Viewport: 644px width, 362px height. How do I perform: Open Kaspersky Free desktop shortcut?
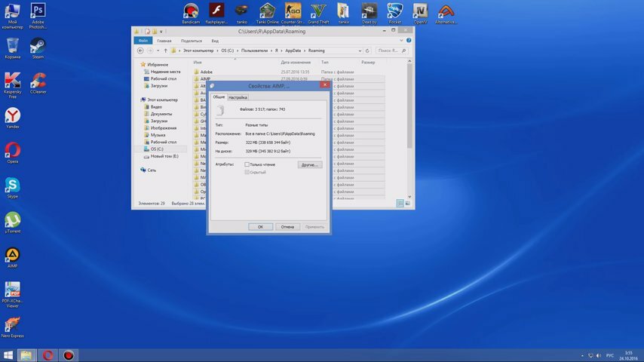[12, 85]
